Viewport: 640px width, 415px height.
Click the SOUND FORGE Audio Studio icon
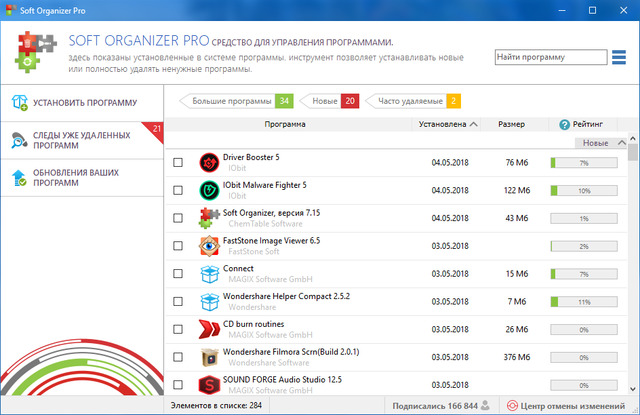tap(209, 385)
